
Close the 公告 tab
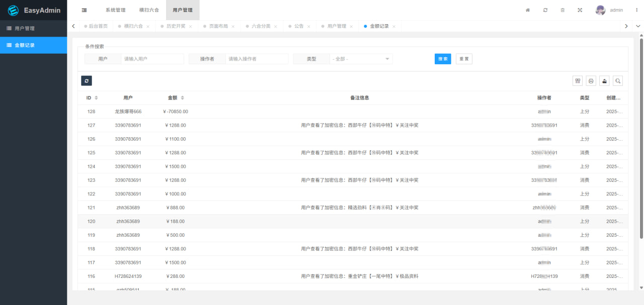[308, 27]
